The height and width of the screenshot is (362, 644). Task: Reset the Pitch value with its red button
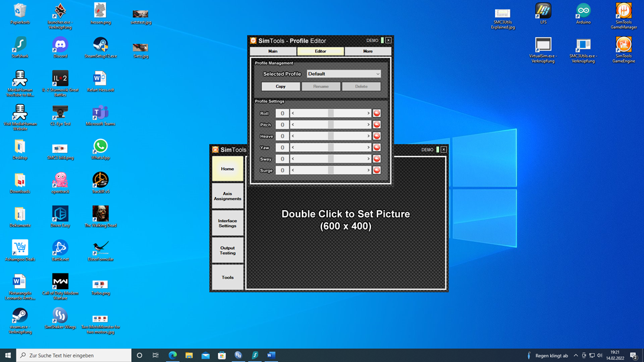click(376, 125)
